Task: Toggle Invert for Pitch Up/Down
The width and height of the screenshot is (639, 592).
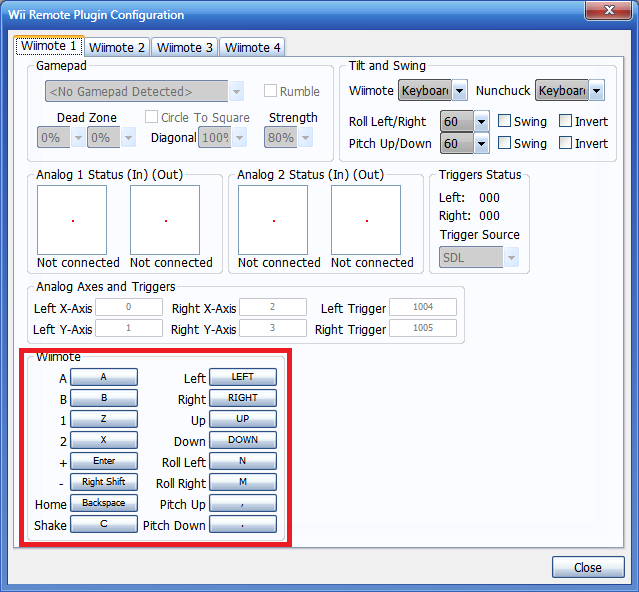Action: pyautogui.click(x=566, y=143)
